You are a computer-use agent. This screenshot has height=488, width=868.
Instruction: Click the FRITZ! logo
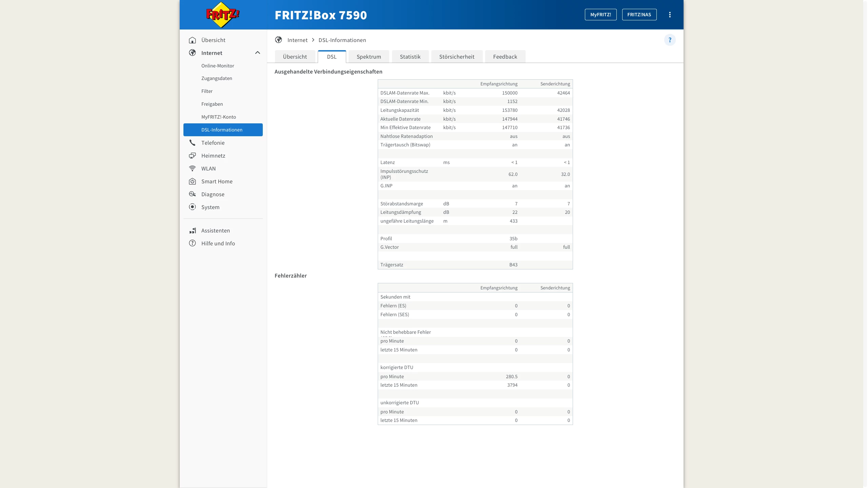[223, 15]
